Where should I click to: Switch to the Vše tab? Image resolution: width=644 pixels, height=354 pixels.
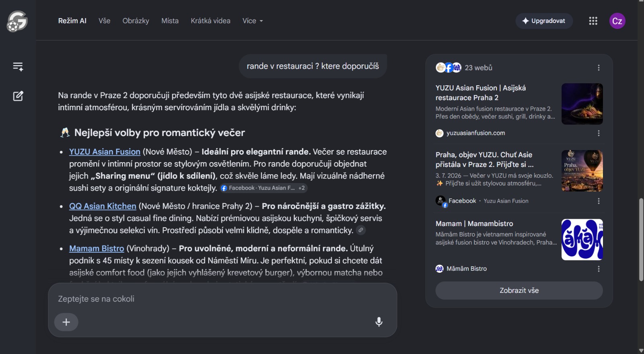pyautogui.click(x=104, y=21)
